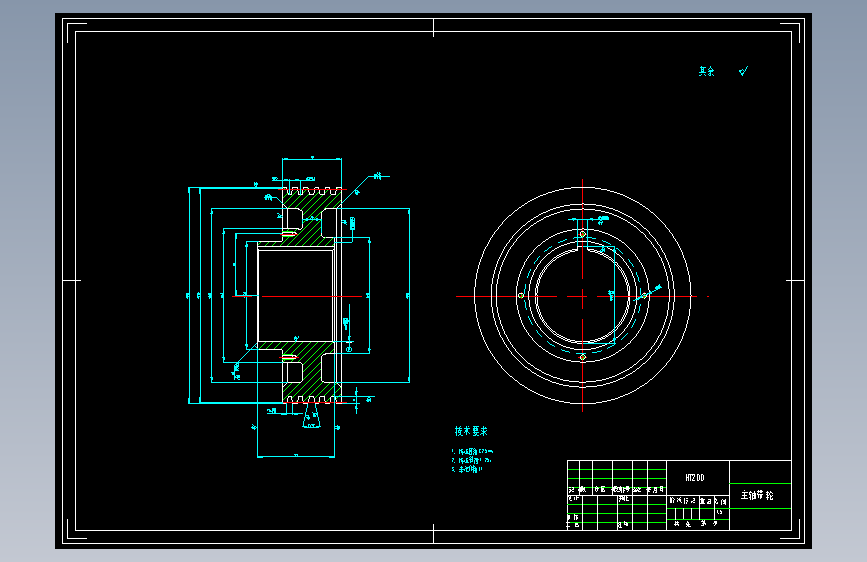Click the surface roughness checkmark symbol beside 其余
Screen dimensions: 867x562
744,71
